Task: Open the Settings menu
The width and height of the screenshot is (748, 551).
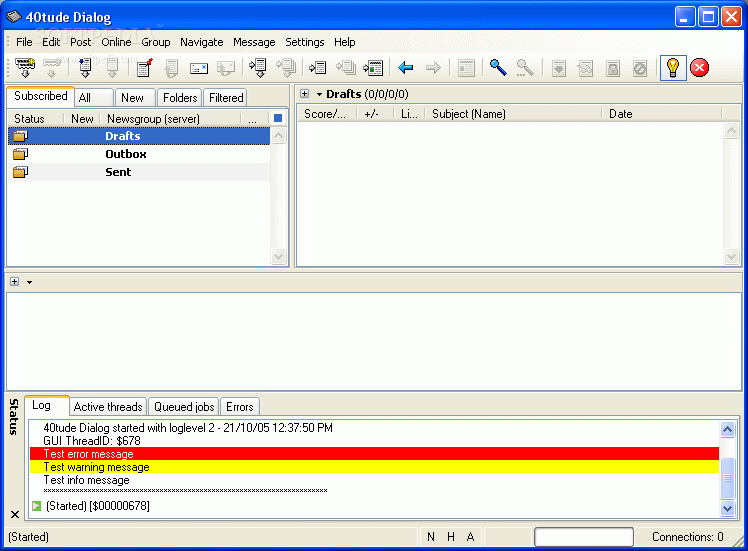Action: (304, 42)
